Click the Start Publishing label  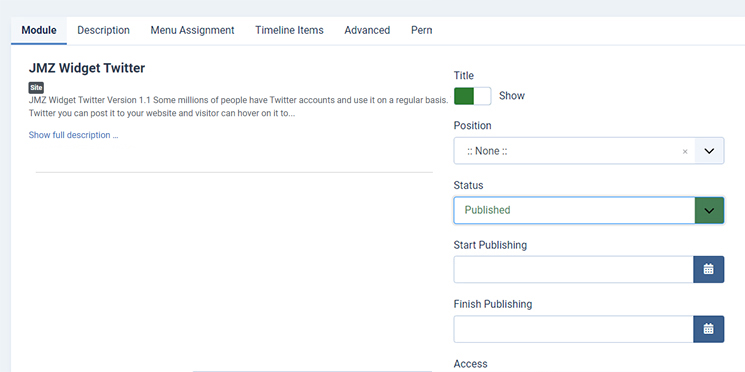(x=490, y=245)
